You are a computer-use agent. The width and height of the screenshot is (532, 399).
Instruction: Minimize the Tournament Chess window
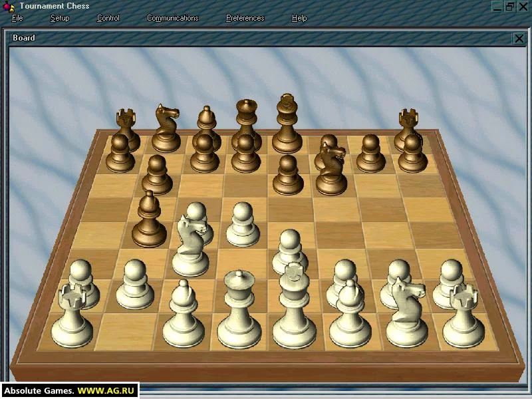[497, 7]
